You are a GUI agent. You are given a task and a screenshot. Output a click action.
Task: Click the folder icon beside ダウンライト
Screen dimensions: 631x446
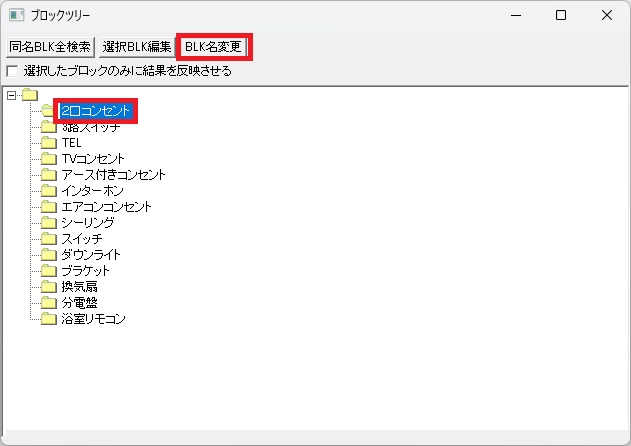(49, 255)
